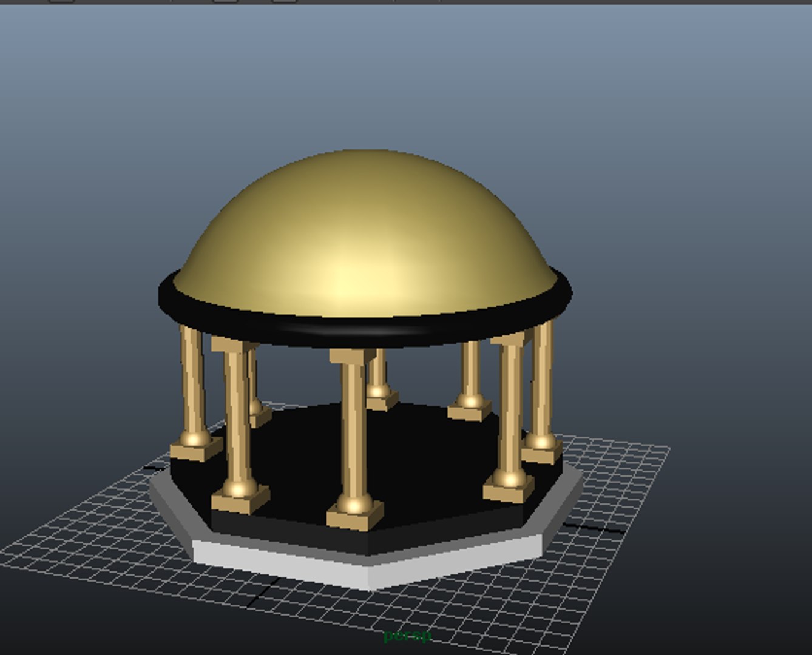Select the rightmost column shaft
This screenshot has height=655, width=812.
tap(541, 379)
